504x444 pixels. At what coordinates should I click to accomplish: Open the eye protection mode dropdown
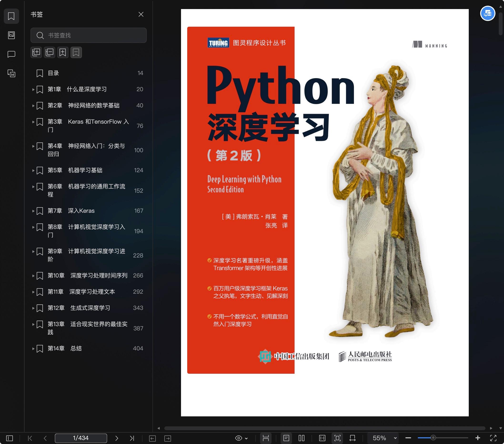(241, 438)
